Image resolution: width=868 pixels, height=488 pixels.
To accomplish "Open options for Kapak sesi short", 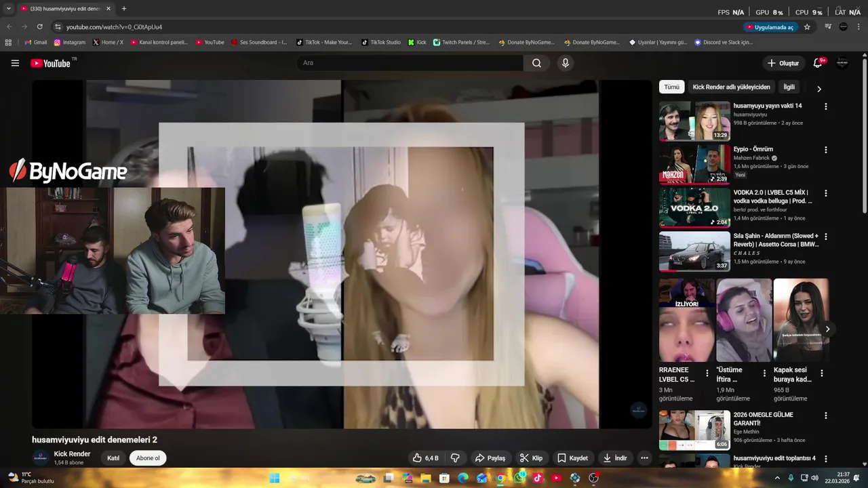I will coord(822,373).
